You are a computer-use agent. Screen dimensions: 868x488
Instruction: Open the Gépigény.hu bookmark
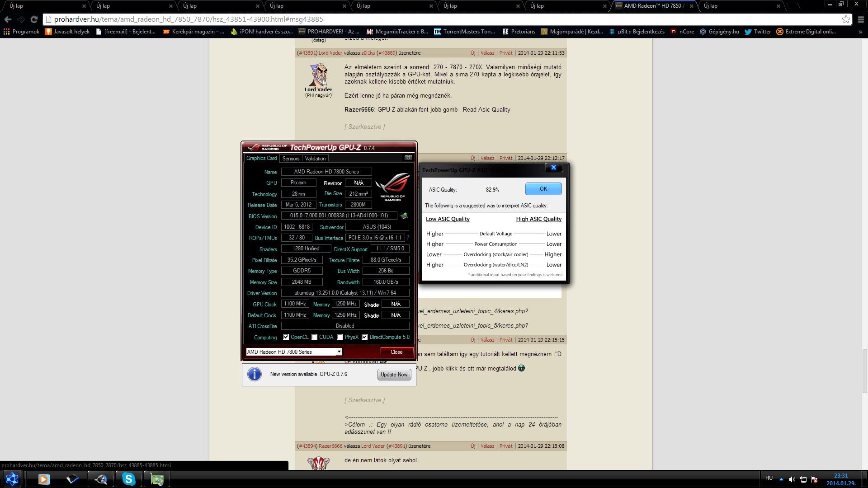719,32
